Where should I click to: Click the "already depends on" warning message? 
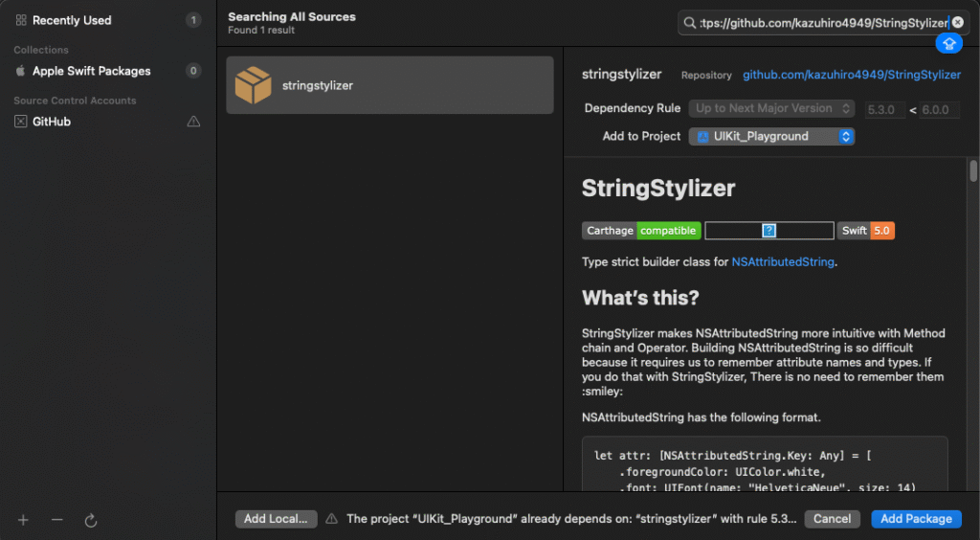(x=572, y=519)
